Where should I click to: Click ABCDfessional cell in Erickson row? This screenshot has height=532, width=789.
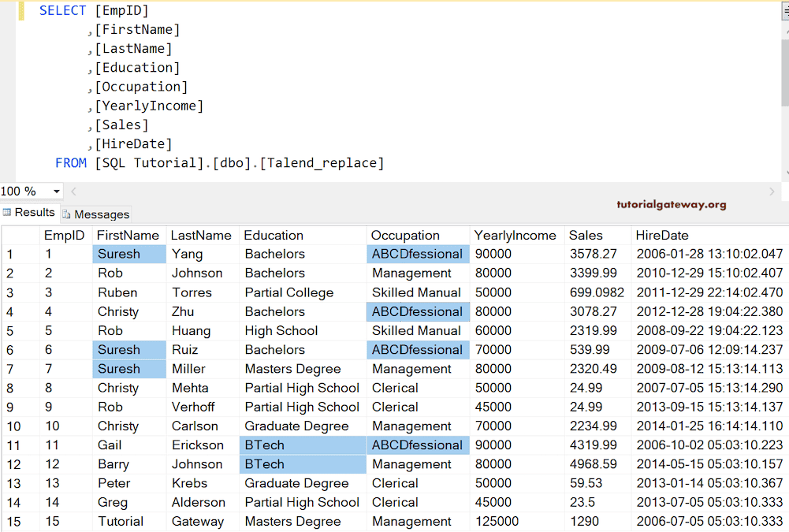pyautogui.click(x=419, y=445)
